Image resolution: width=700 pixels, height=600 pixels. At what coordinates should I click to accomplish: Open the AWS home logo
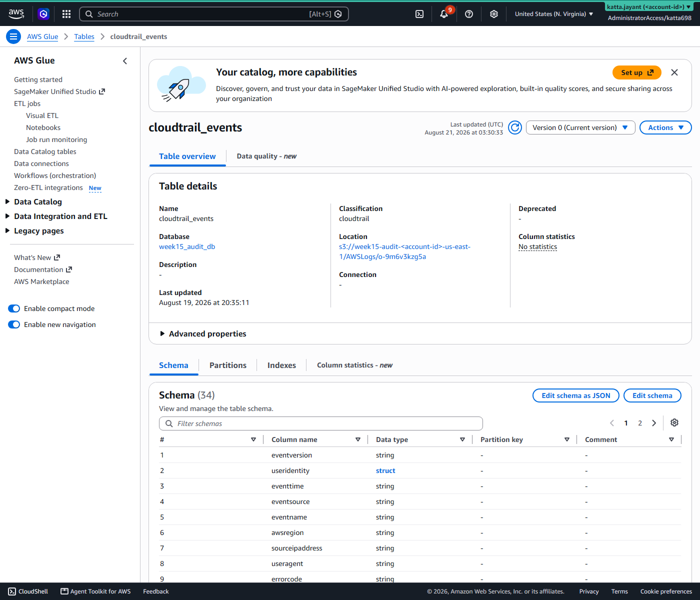16,14
